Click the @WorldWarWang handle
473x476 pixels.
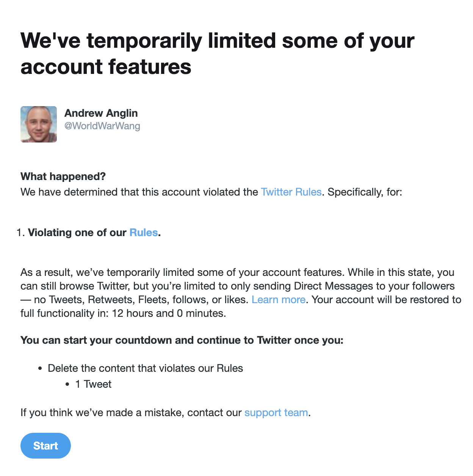pyautogui.click(x=102, y=126)
